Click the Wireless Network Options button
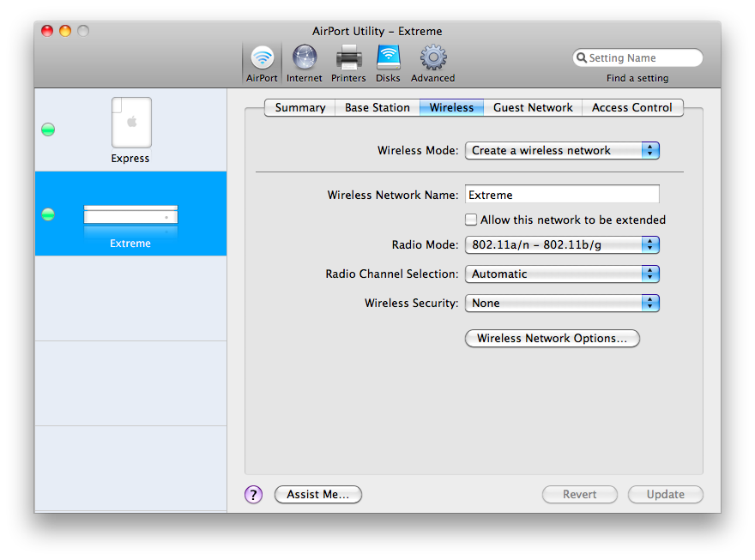Image resolution: width=755 pixels, height=560 pixels. pos(553,338)
